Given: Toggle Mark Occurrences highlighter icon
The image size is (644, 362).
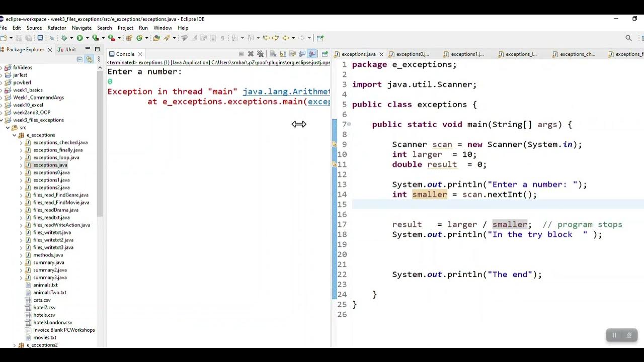Looking at the screenshot, I should point(195,38).
